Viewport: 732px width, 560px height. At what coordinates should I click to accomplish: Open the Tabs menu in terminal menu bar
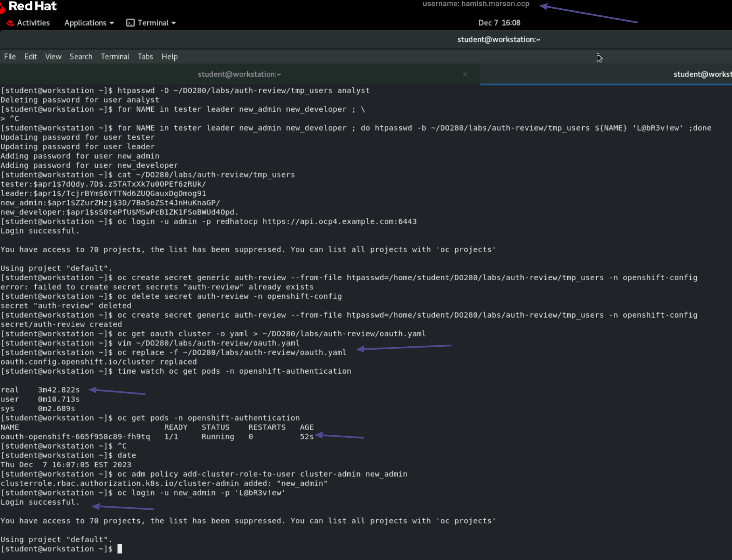145,57
